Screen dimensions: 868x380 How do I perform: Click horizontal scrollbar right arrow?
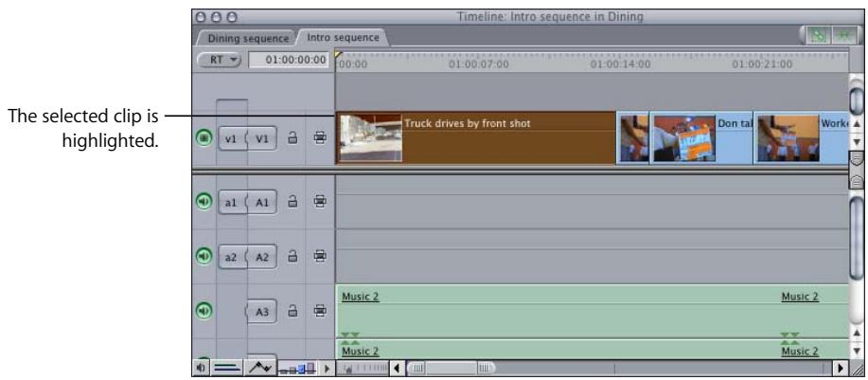click(841, 368)
